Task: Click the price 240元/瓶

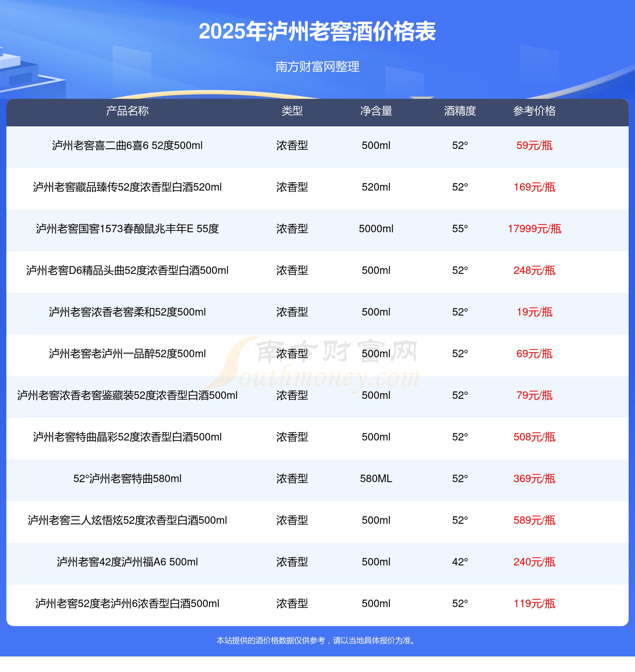Action: pos(534,562)
